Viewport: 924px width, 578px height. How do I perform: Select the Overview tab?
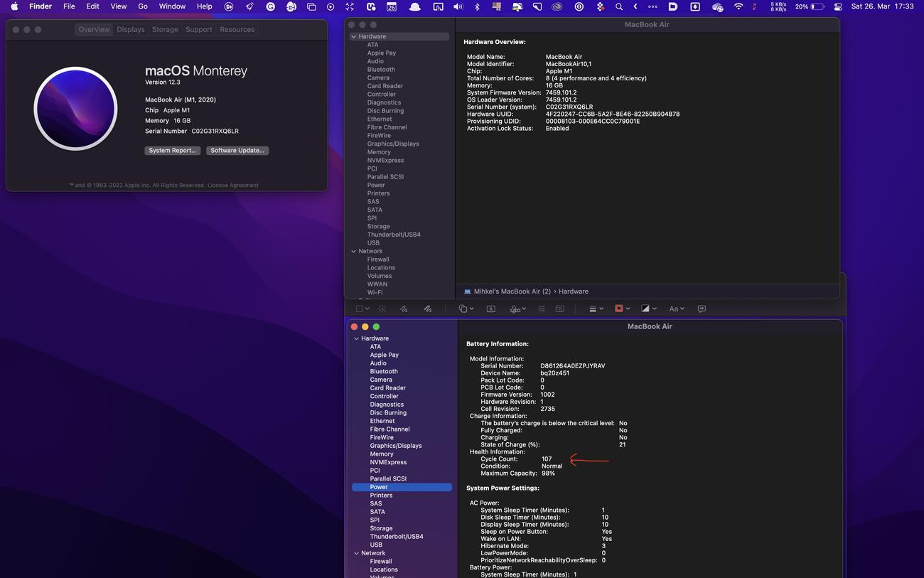(94, 30)
